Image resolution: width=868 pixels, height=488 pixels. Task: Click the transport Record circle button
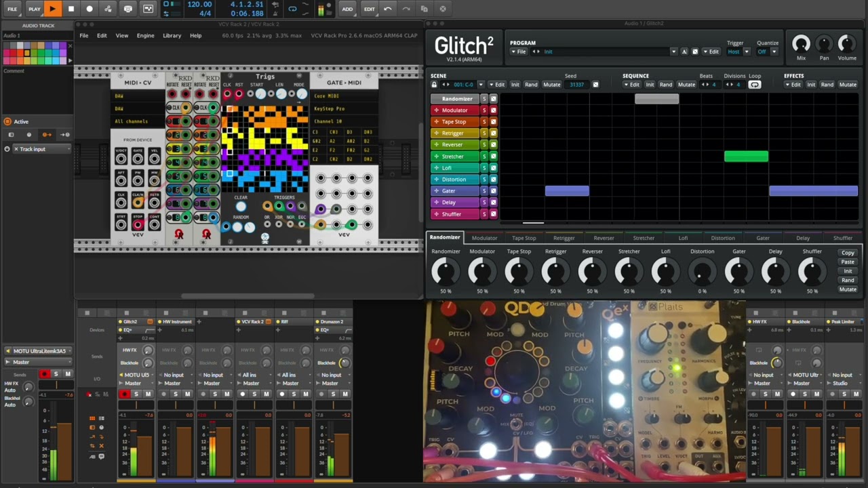pos(89,9)
